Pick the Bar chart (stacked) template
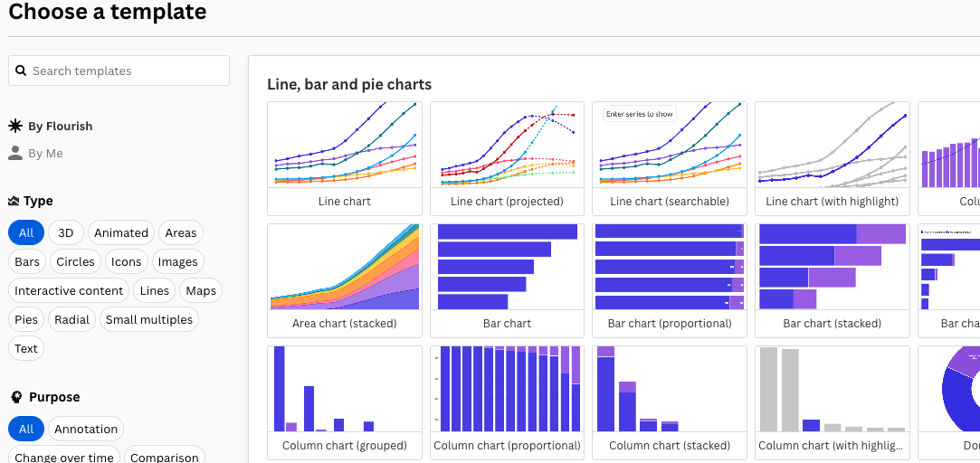Screen dimensions: 980x463 (832, 268)
